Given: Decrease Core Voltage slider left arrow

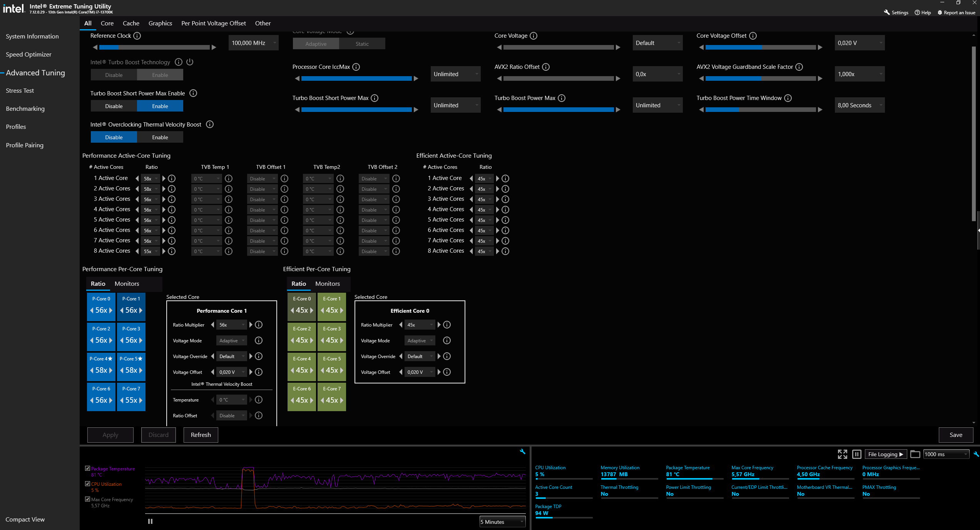Looking at the screenshot, I should click(499, 47).
